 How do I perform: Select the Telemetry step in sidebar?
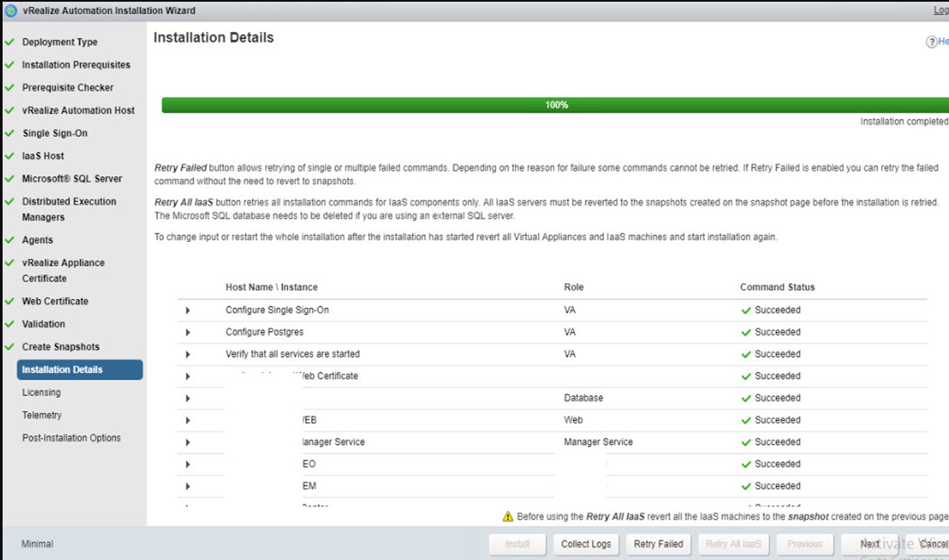coord(42,415)
